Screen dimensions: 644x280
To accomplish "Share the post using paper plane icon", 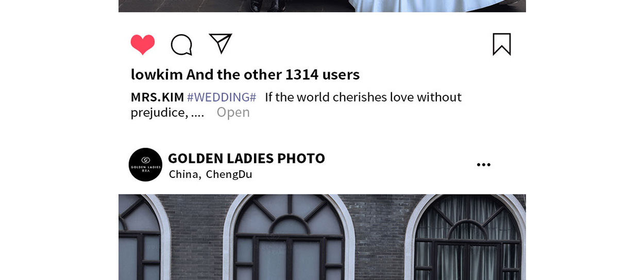I will coord(221,44).
